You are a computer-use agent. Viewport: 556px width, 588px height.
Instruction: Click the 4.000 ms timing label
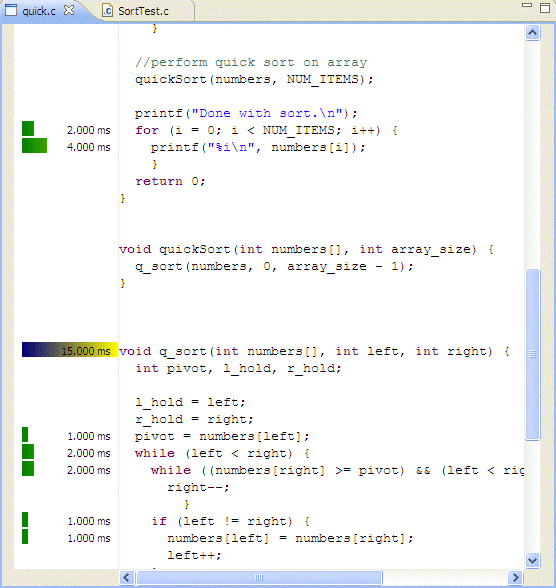89,147
